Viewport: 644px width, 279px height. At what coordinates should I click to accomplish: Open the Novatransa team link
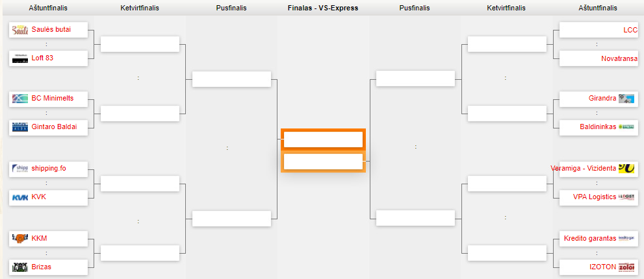click(619, 58)
